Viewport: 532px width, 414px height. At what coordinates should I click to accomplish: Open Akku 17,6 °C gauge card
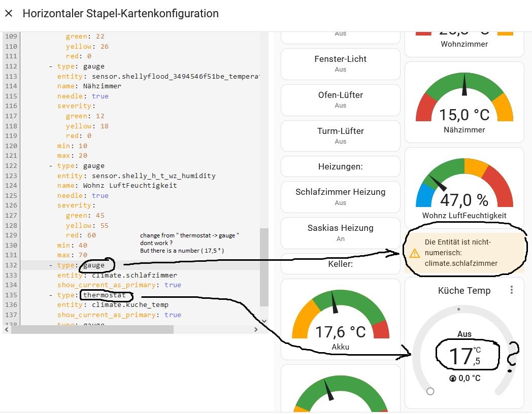point(340,319)
